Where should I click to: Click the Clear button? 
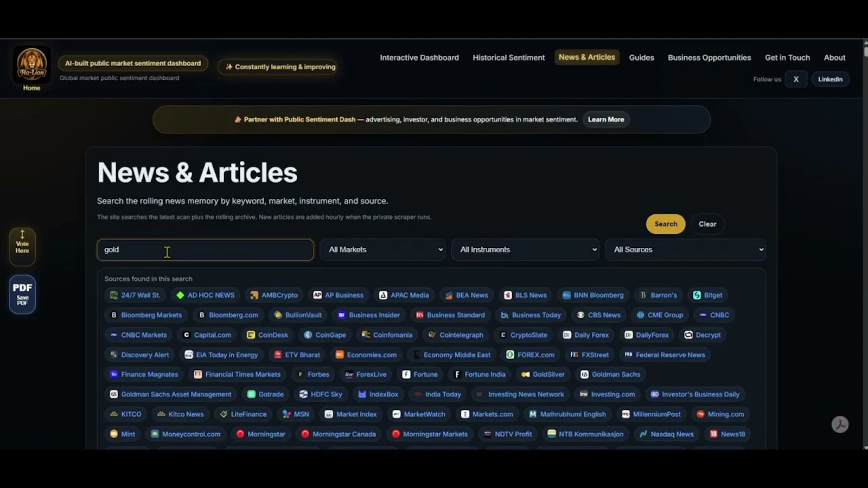click(707, 224)
